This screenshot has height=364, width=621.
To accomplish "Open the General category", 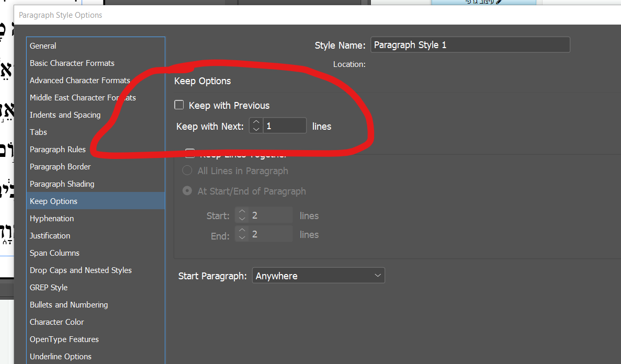I will pos(95,46).
